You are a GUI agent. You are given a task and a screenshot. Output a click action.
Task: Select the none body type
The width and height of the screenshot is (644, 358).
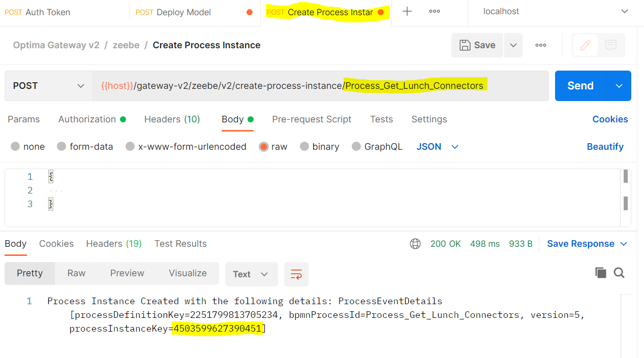click(27, 147)
